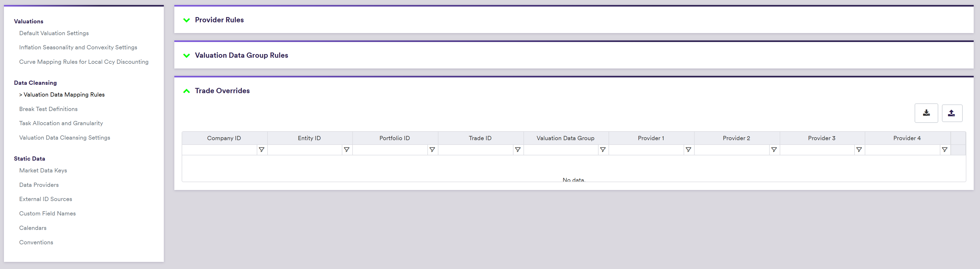The image size is (980, 269).
Task: Go to Break Test Definitions
Action: coord(48,109)
